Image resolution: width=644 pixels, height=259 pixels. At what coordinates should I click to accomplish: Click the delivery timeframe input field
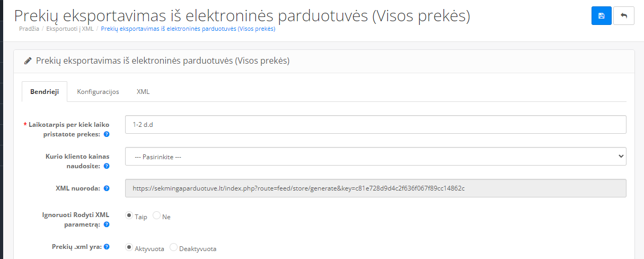tap(375, 125)
